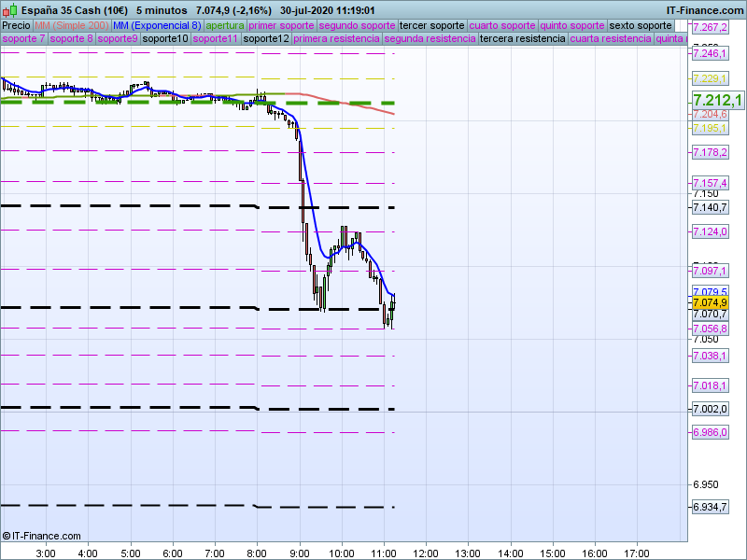Click the tercera resistencia legend label
Screen dimensions: 747x560
522,39
